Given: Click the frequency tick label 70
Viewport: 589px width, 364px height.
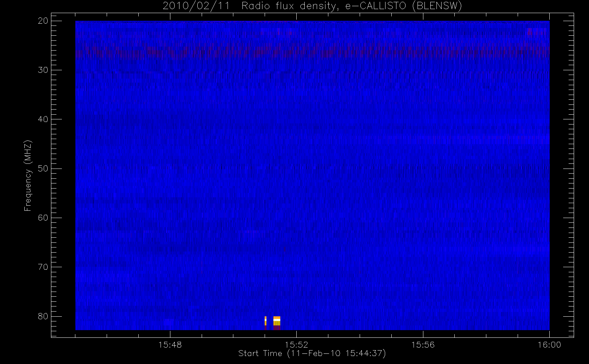Looking at the screenshot, I should (x=43, y=267).
